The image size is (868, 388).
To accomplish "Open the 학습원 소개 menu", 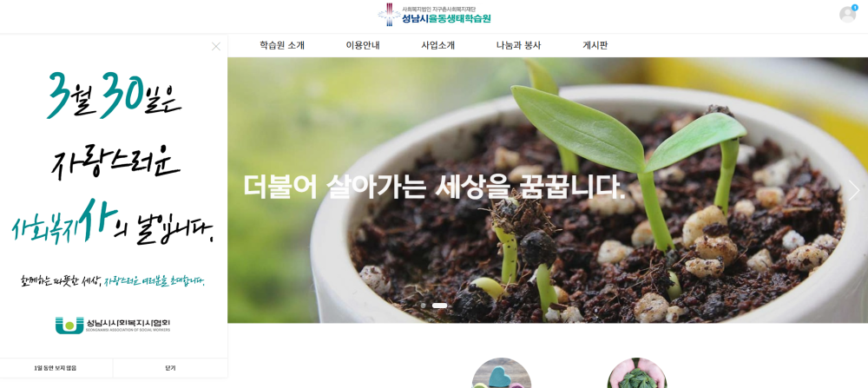I will pos(282,45).
